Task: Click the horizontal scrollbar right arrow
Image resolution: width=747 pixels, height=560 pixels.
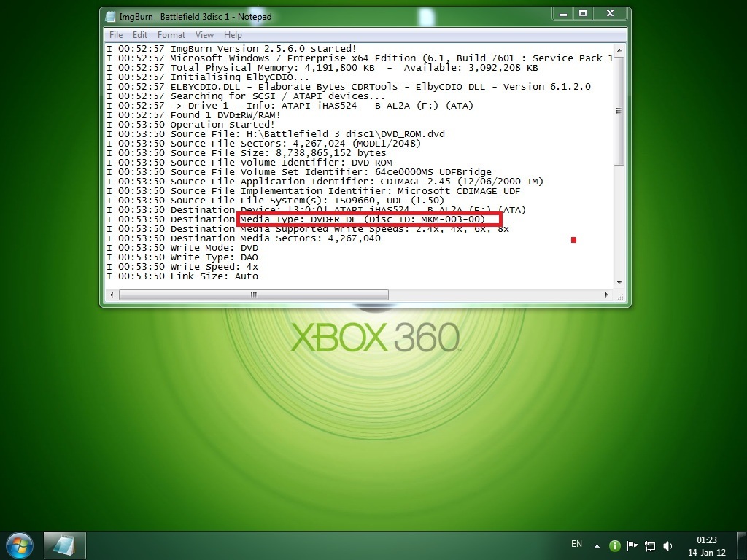Action: tap(606, 295)
